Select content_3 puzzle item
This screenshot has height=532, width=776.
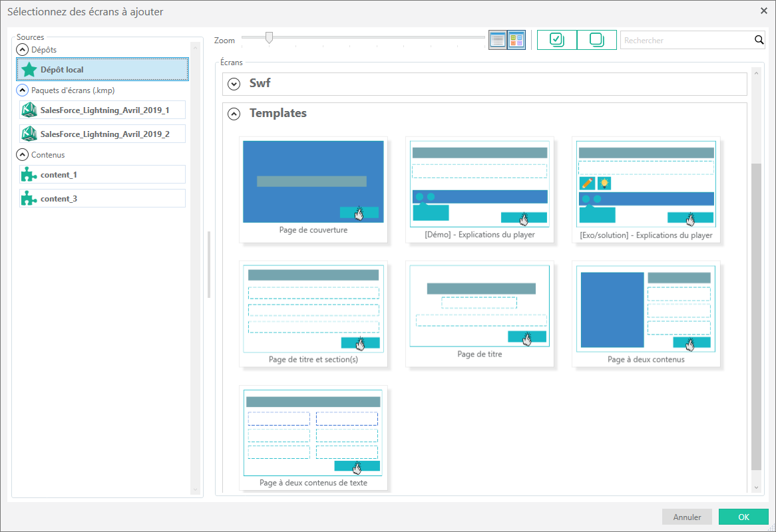point(102,198)
